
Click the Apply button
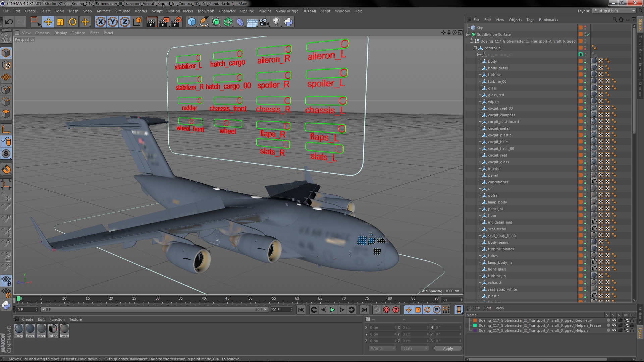[x=448, y=349]
